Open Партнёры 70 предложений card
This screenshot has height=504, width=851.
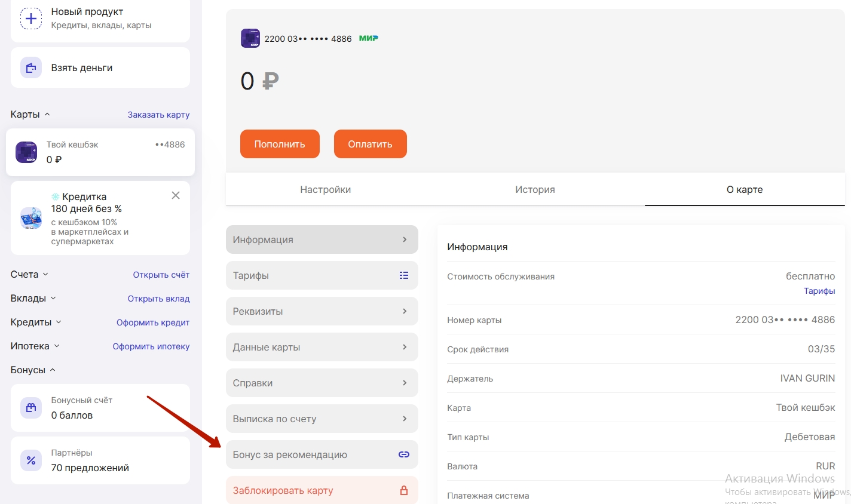[x=100, y=460]
